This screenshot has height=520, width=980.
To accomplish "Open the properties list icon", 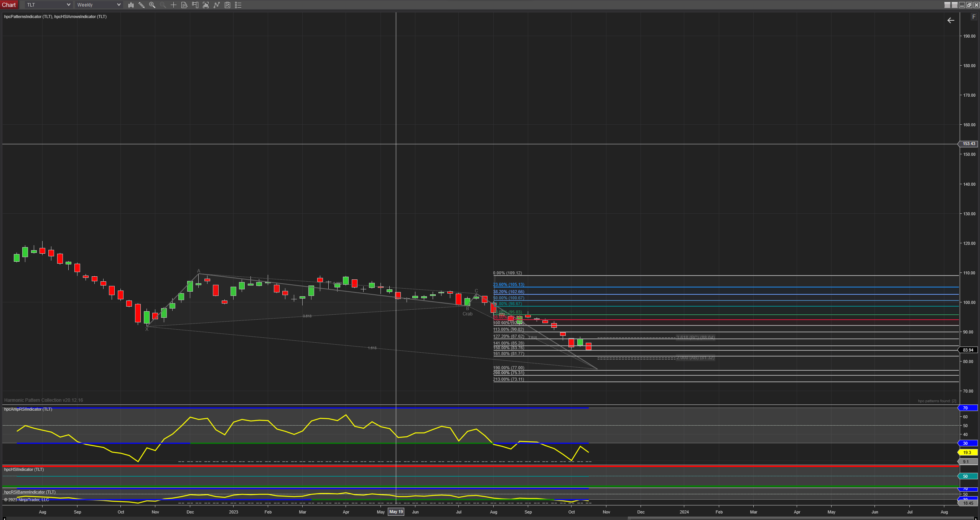I will [x=238, y=5].
